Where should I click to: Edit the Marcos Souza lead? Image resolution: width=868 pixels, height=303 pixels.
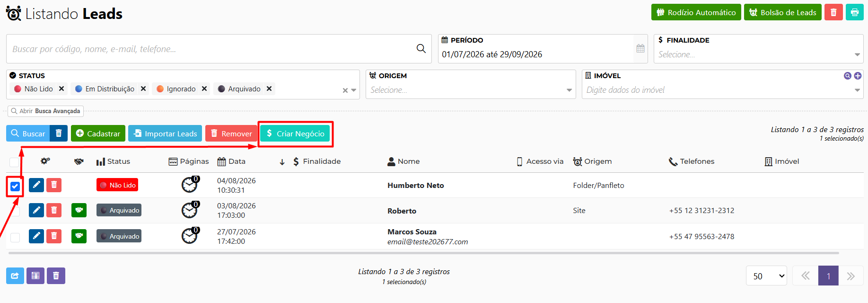(x=36, y=236)
